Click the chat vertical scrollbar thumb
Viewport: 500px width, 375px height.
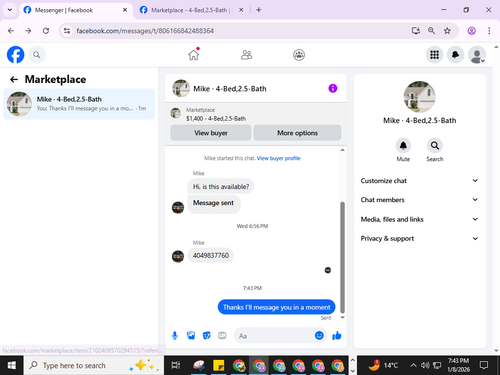pyautogui.click(x=342, y=257)
